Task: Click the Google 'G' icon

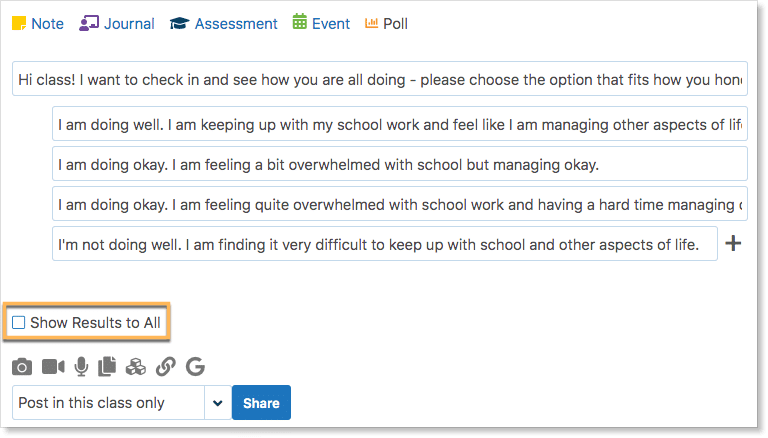Action: point(195,367)
